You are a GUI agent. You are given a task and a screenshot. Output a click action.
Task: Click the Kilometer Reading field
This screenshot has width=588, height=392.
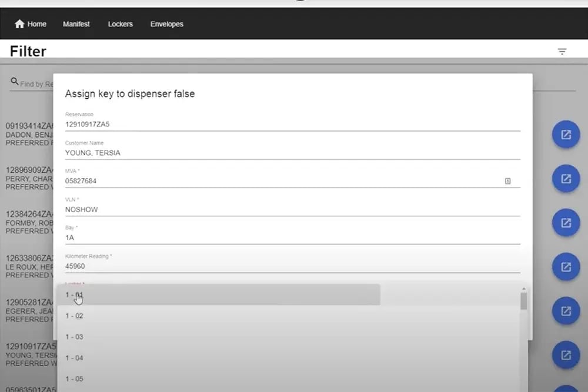click(x=292, y=266)
